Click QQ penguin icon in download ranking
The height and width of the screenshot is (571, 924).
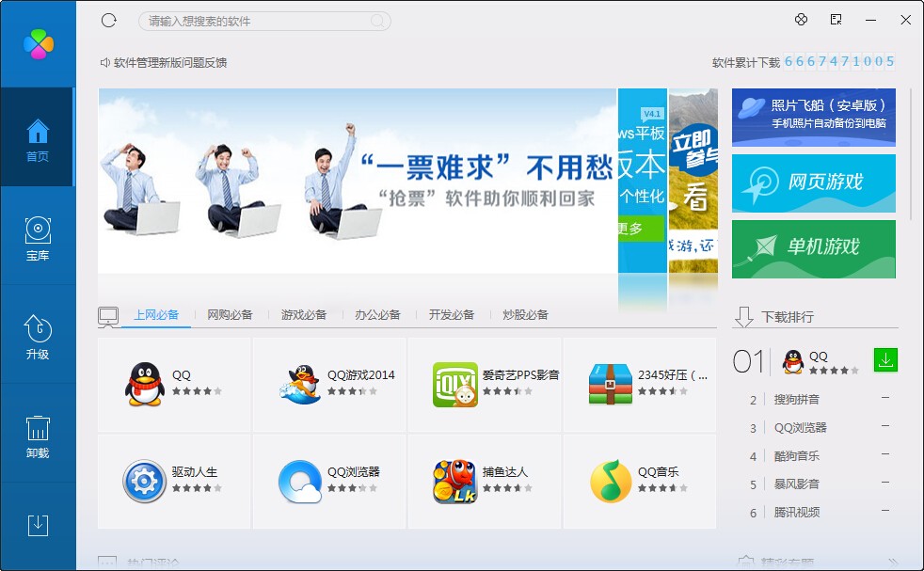[793, 361]
